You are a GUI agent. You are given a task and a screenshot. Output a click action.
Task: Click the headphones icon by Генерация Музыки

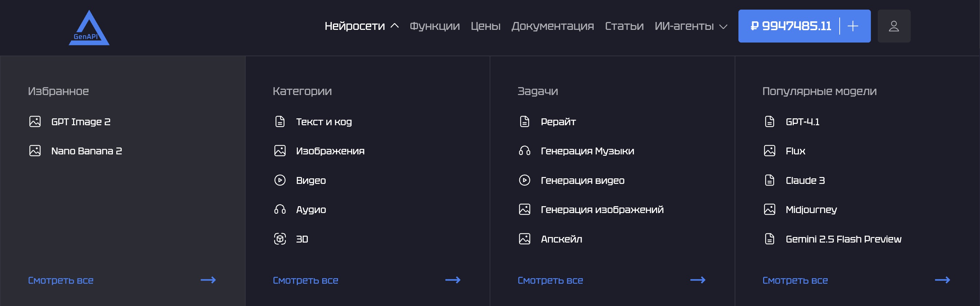(x=525, y=151)
